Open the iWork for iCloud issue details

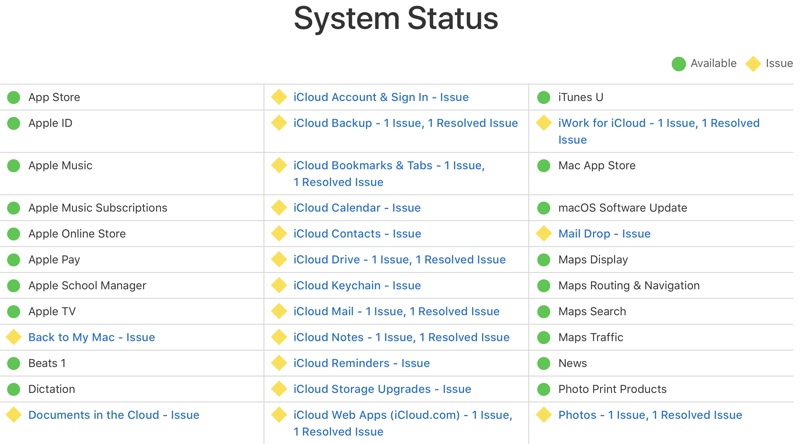(x=658, y=123)
